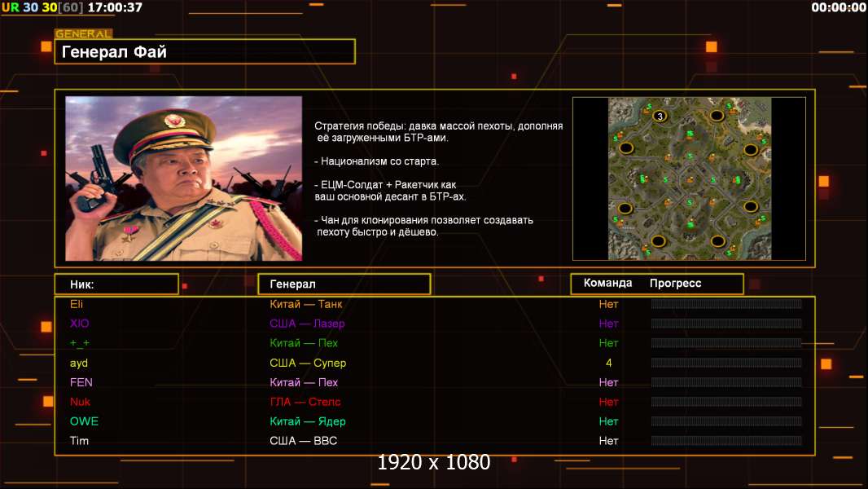Select the unnumbered start circle on minimap's top row
Viewport: 868px width, 489px height.
(717, 116)
